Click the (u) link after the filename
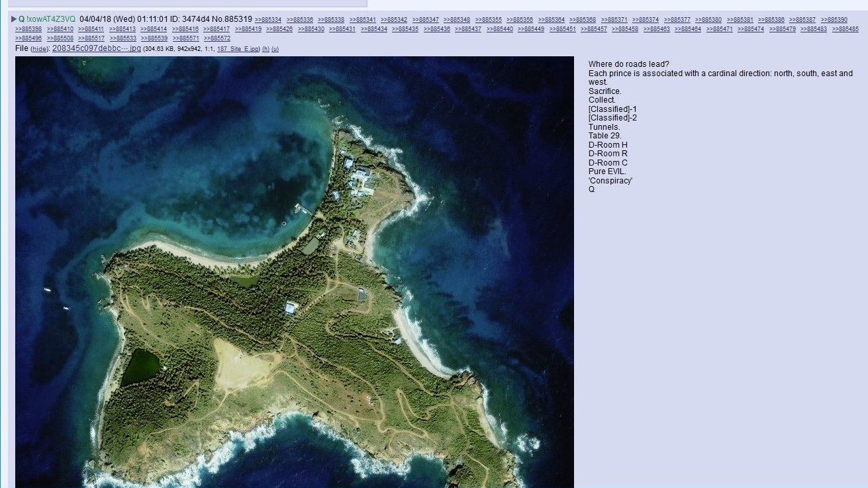This screenshot has width=868, height=488. click(275, 49)
